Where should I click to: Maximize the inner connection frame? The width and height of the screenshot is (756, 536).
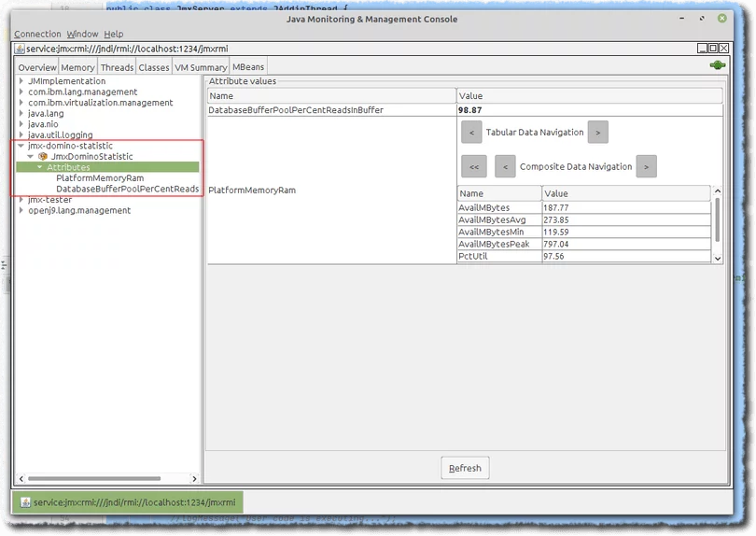click(713, 49)
